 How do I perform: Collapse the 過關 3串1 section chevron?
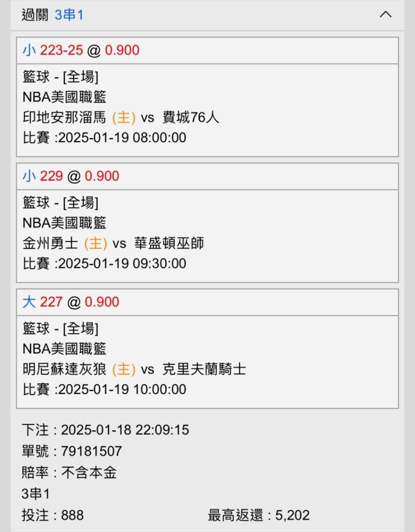pos(386,14)
